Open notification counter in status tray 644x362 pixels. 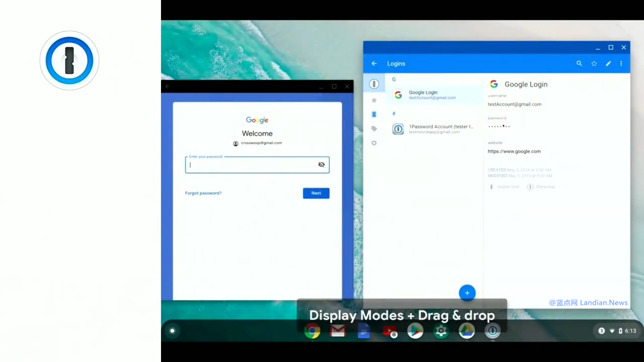coord(601,331)
